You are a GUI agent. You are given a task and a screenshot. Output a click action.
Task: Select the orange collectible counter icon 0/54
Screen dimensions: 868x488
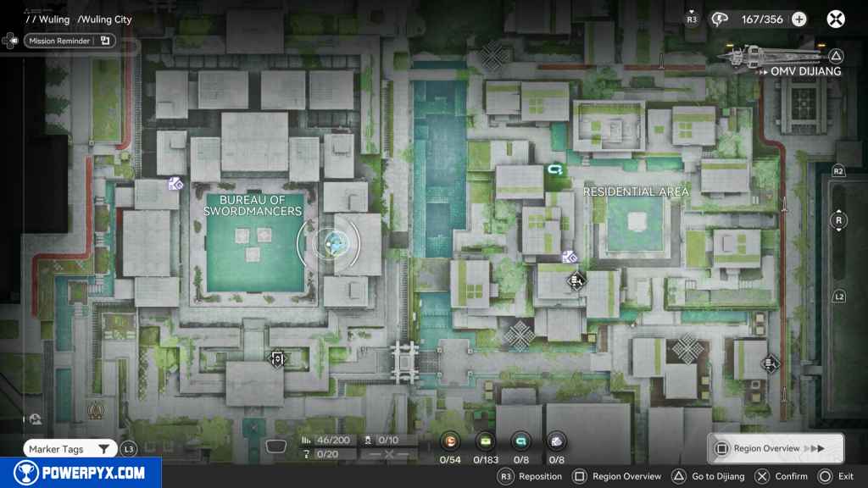click(451, 441)
